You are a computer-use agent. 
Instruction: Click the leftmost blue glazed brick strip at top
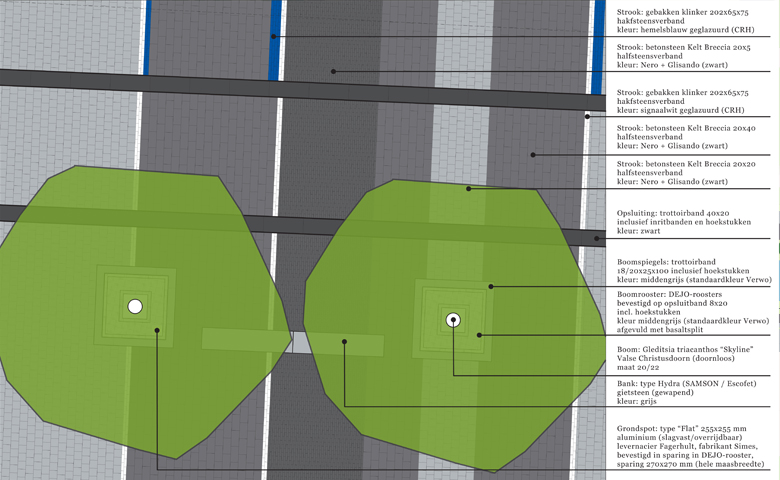pos(148,37)
